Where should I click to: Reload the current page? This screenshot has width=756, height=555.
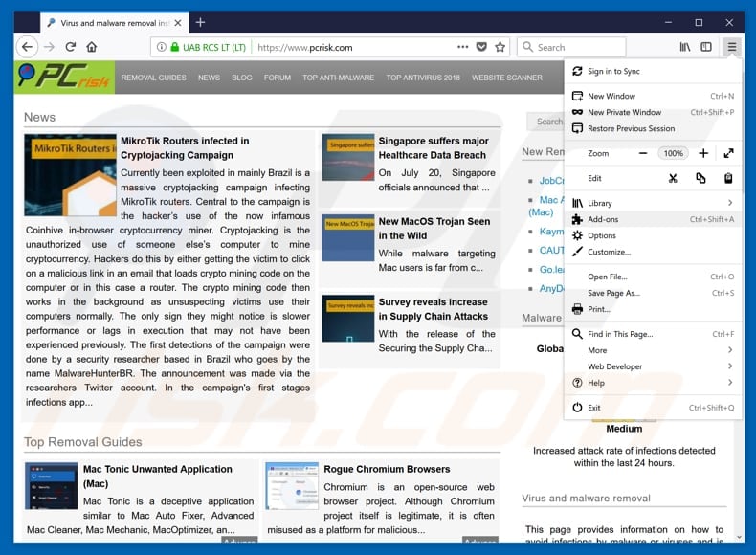[71, 47]
